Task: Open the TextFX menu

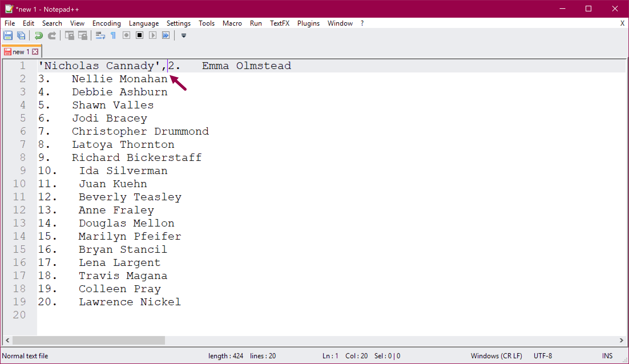Action: [x=279, y=23]
